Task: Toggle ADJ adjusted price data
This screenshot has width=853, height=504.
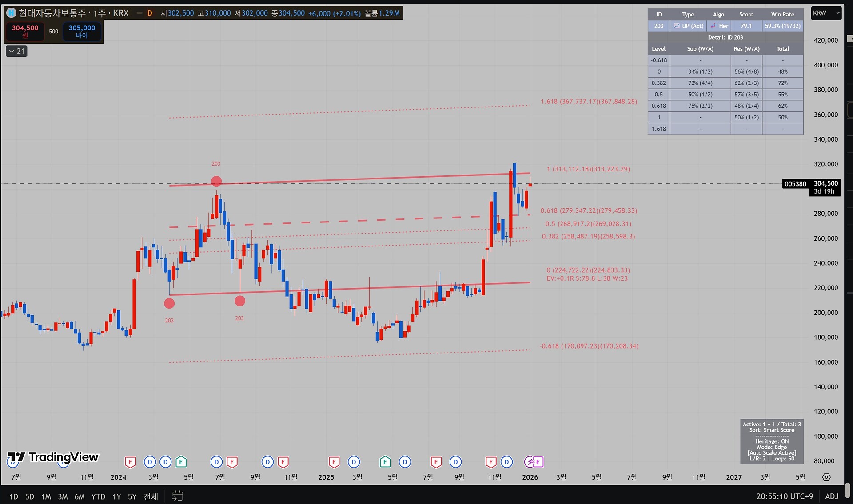Action: [832, 496]
